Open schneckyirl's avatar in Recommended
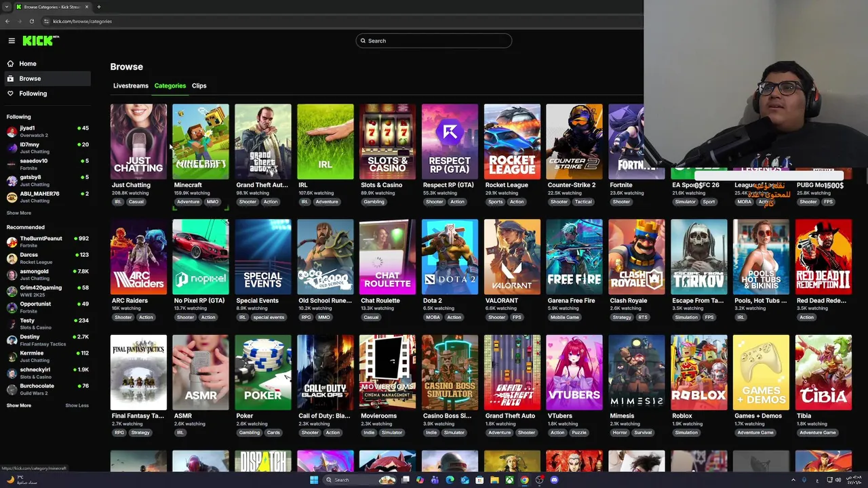The height and width of the screenshot is (488, 868). click(x=12, y=373)
